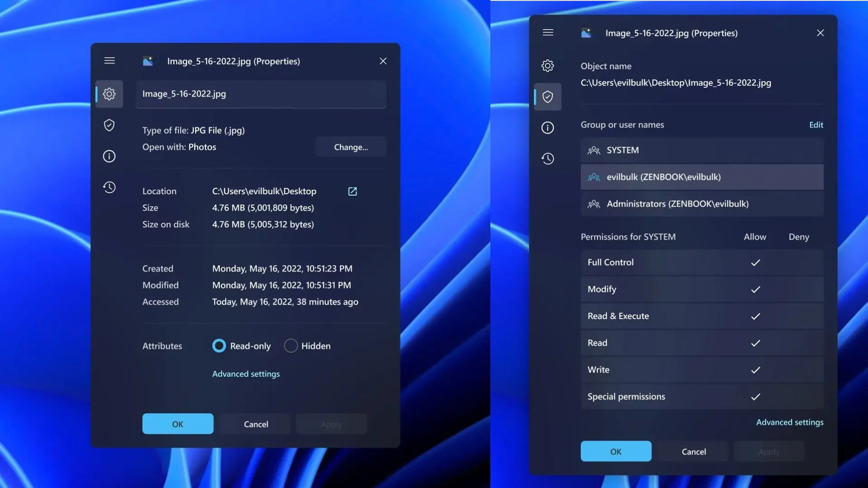Image resolution: width=868 pixels, height=488 pixels.
Task: Toggle Allow check for Full Control
Action: [x=755, y=263]
